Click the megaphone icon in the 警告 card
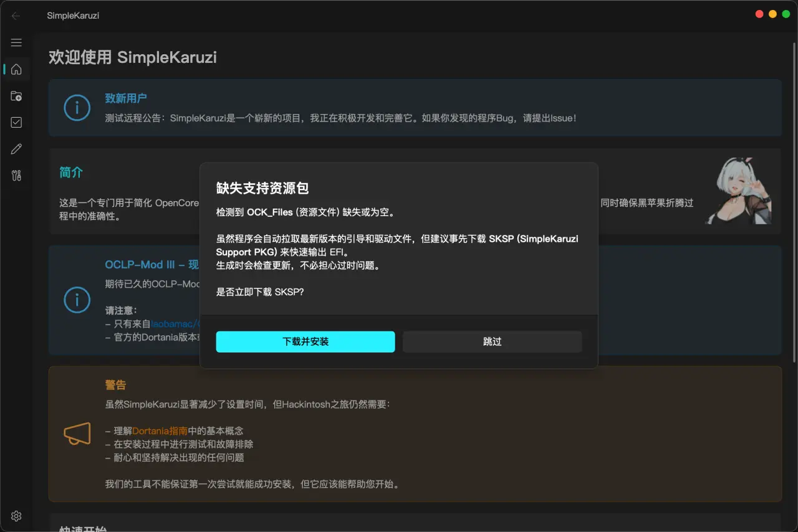798x532 pixels. pyautogui.click(x=77, y=434)
